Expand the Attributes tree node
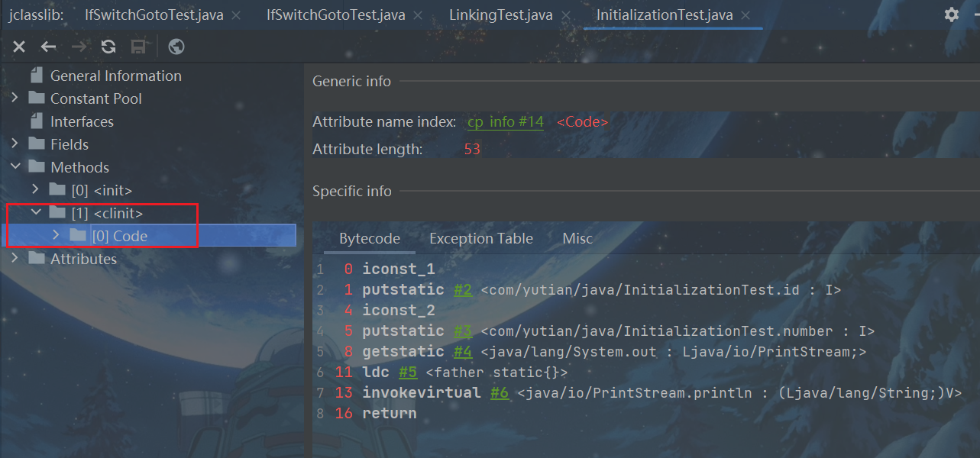Screen dimensions: 980x458 pyautogui.click(x=15, y=259)
